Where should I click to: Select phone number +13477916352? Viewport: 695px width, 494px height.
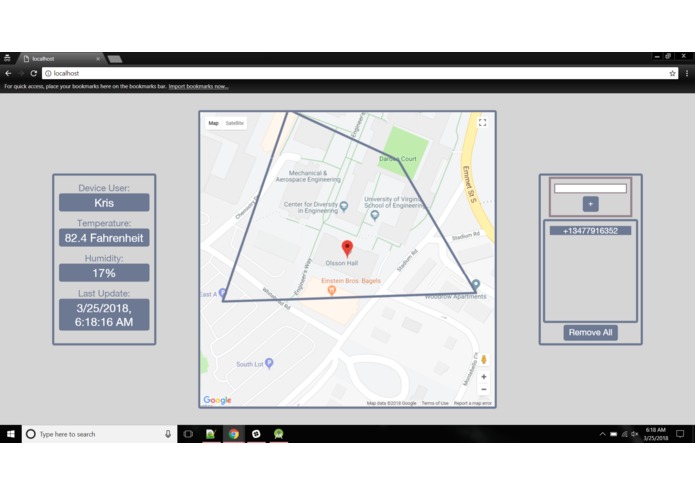coord(590,231)
